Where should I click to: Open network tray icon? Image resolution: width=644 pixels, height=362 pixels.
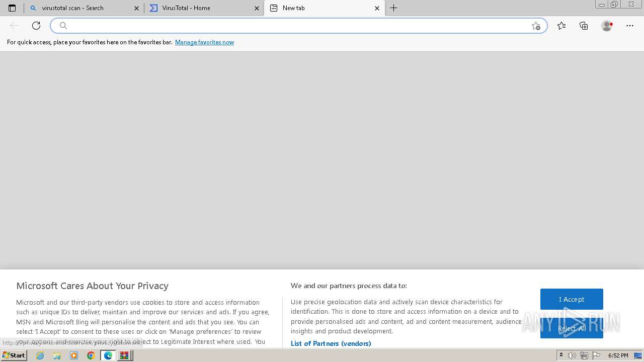[584, 355]
